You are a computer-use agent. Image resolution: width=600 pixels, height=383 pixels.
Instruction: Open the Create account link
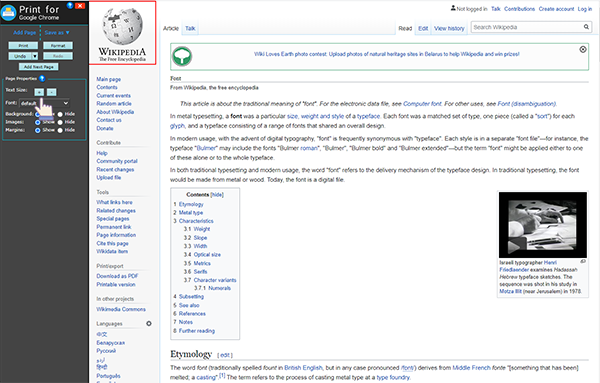click(x=556, y=9)
